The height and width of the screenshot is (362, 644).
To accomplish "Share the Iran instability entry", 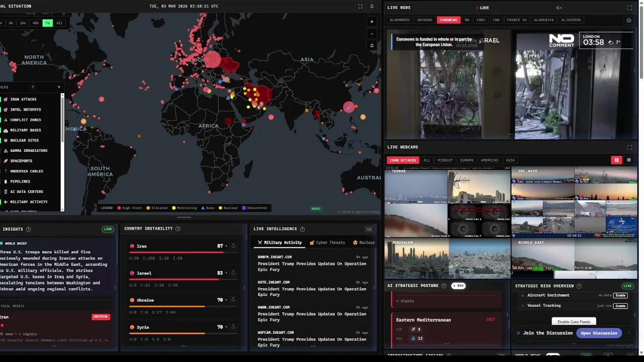I will 233,246.
